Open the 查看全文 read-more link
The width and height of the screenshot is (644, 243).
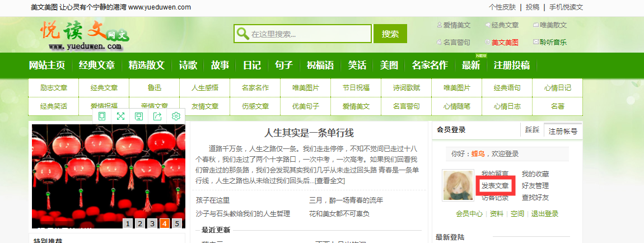pyautogui.click(x=330, y=180)
